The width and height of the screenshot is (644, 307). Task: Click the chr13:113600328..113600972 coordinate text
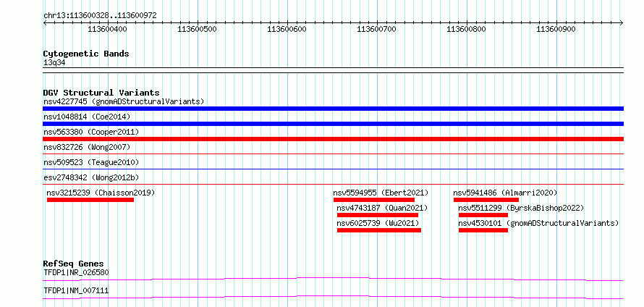tap(100, 16)
